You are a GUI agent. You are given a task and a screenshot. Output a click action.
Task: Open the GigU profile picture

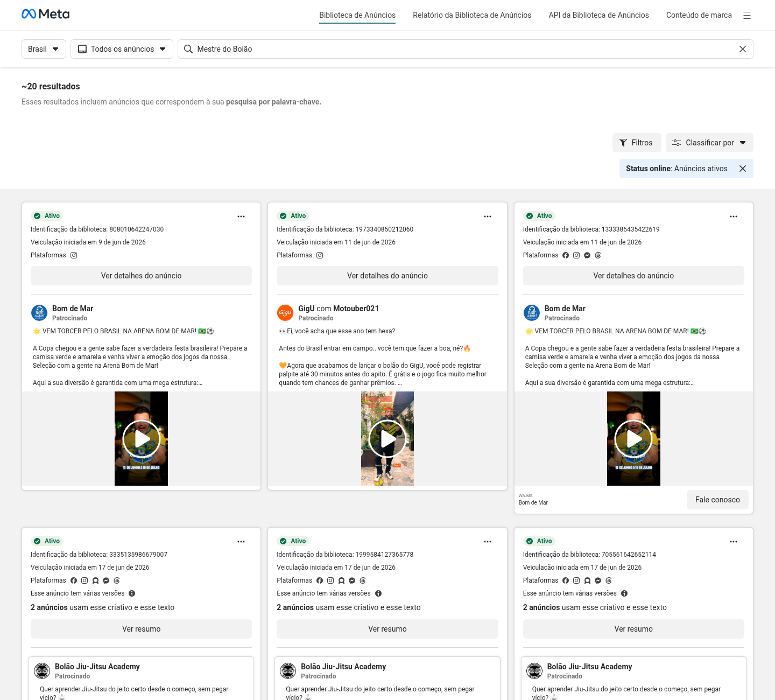click(x=285, y=312)
